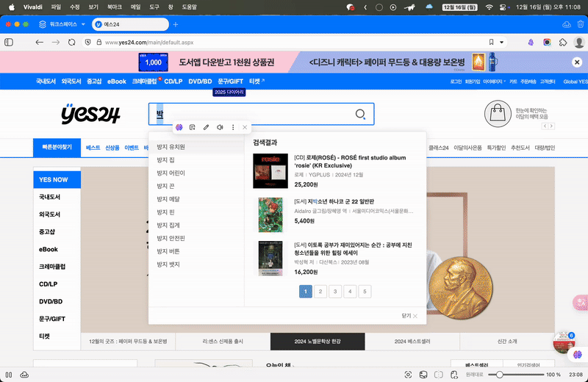Close the search suggestion panel with 닫기
Image resolution: width=588 pixels, height=382 pixels.
tap(409, 316)
